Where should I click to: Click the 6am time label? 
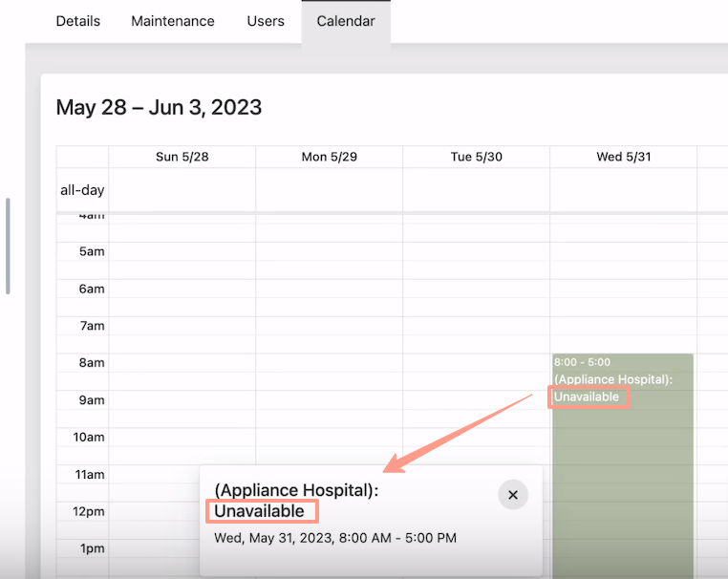tap(92, 289)
